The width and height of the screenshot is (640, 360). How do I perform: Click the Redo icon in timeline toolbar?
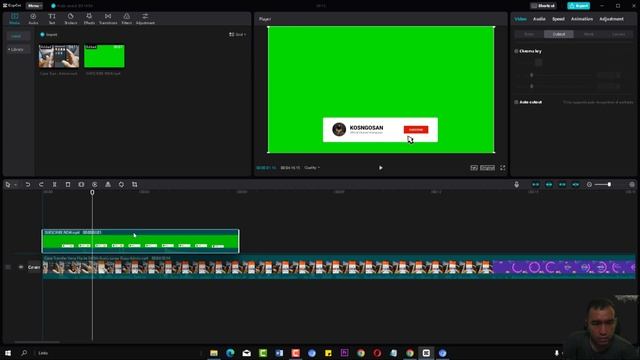click(x=41, y=184)
